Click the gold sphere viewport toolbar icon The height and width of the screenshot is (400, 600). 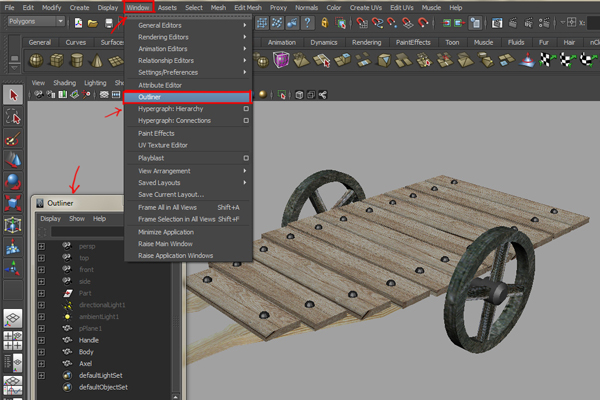pos(262,95)
